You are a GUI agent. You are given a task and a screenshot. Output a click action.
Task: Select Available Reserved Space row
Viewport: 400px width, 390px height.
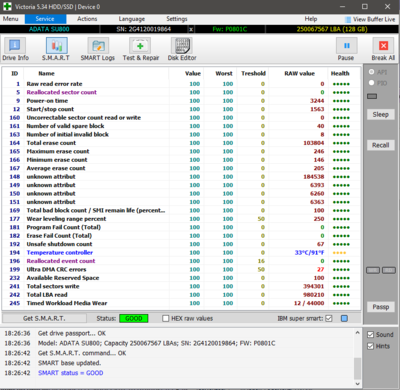181,278
